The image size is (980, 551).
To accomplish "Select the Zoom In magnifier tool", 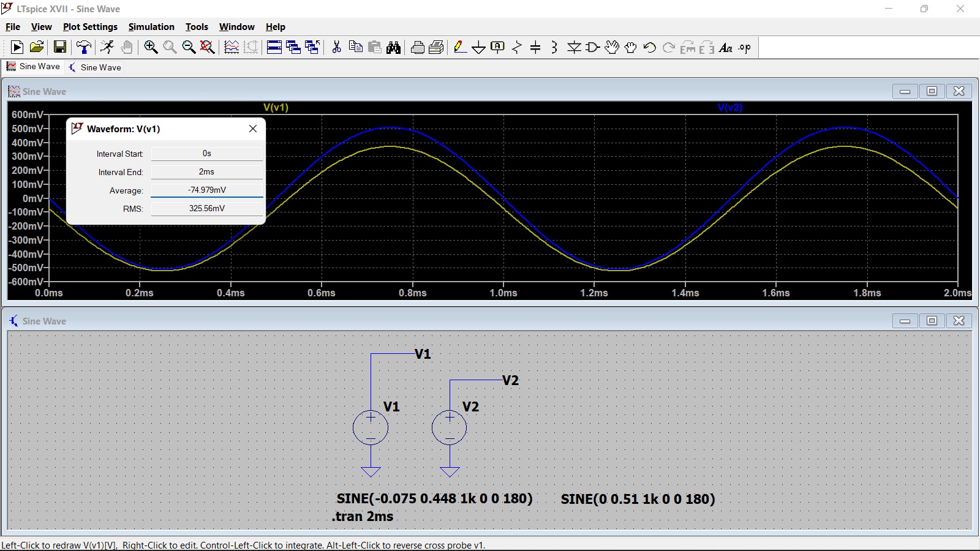I will [x=151, y=47].
